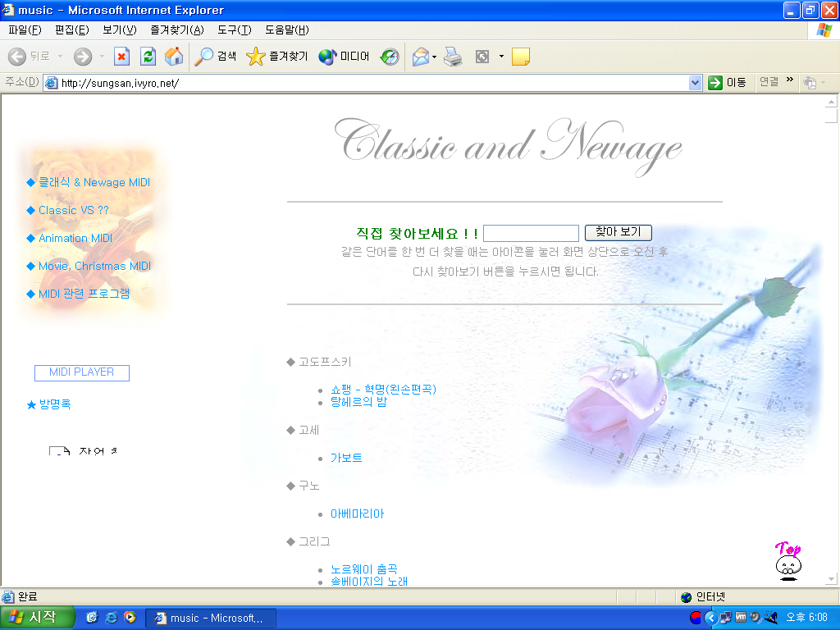Image resolution: width=840 pixels, height=630 pixels.
Task: Open the Mail icon dropdown arrow
Action: tap(435, 57)
